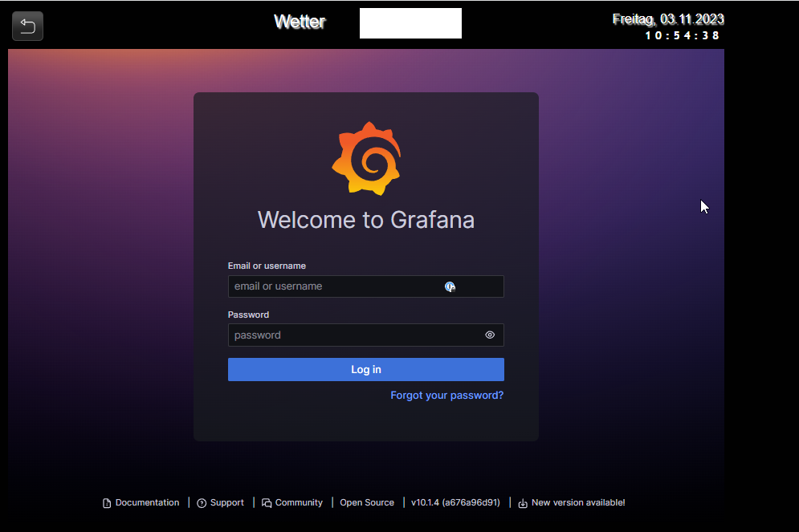Click New version available link
Image resolution: width=799 pixels, height=532 pixels.
pos(572,502)
